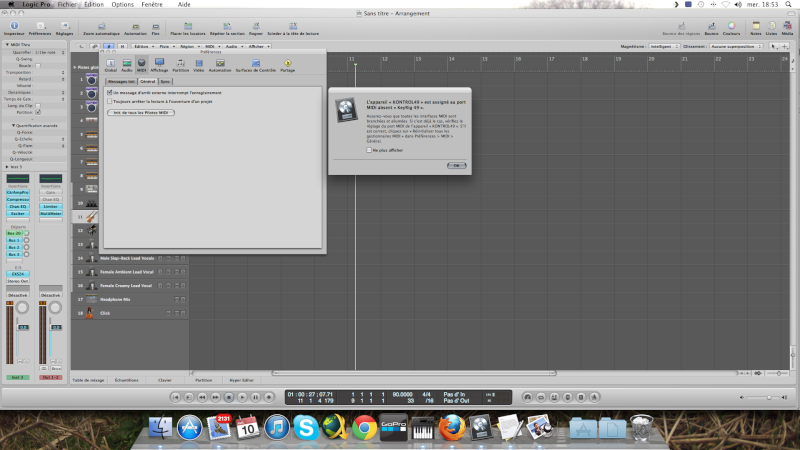800x450 pixels.
Task: Select the Audio preferences icon
Action: click(127, 64)
